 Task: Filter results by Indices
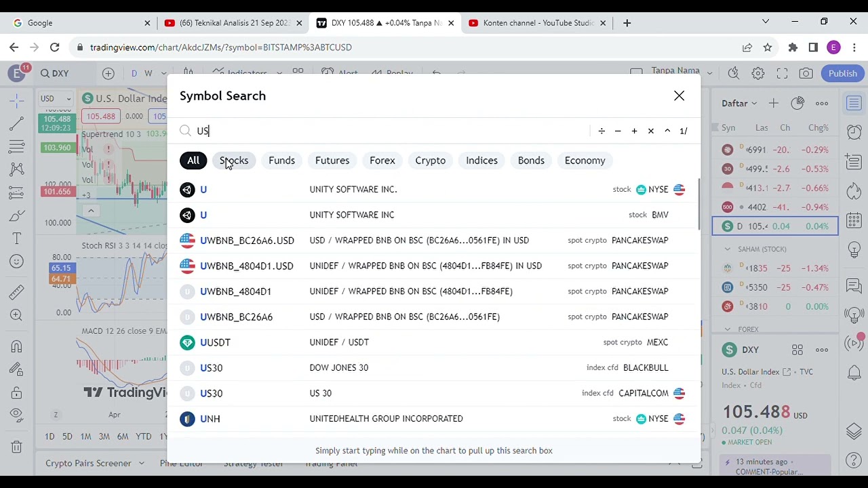point(481,161)
